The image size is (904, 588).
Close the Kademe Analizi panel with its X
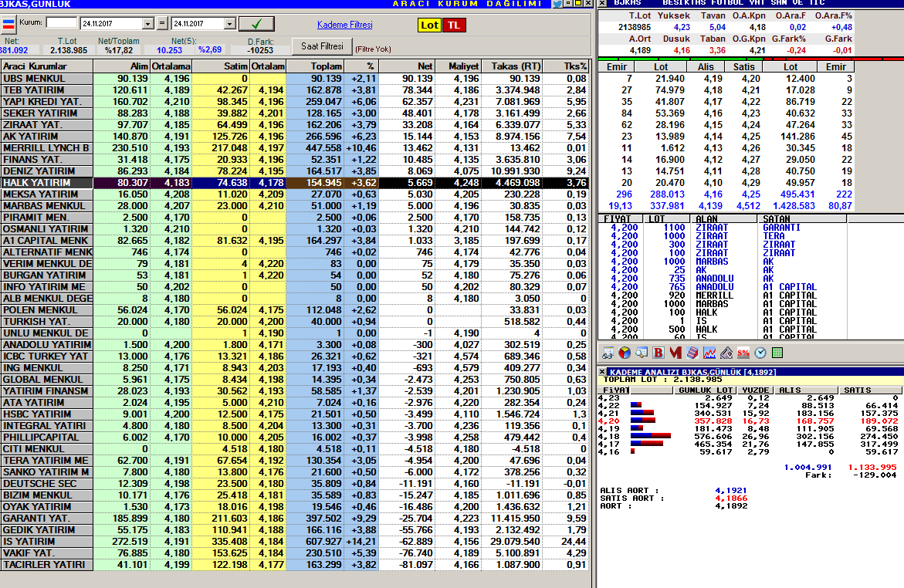[x=602, y=372]
